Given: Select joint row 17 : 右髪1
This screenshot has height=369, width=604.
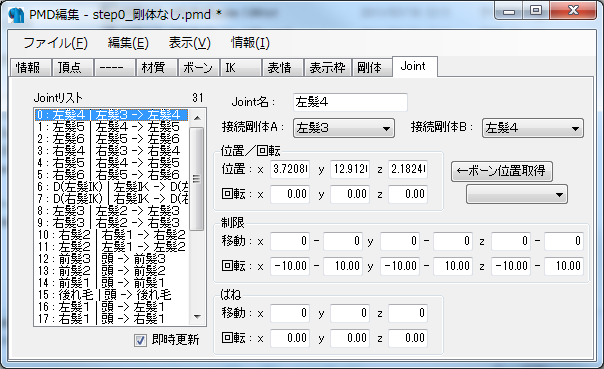Looking at the screenshot, I should coord(111,319).
